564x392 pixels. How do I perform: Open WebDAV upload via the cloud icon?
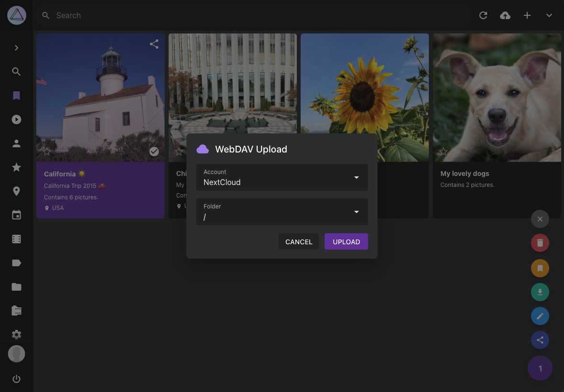coord(505,15)
